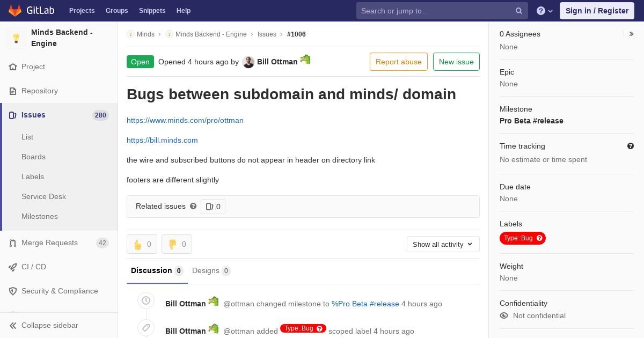Open the Show all activity dropdown
Image resolution: width=644 pixels, height=338 pixels.
click(443, 244)
